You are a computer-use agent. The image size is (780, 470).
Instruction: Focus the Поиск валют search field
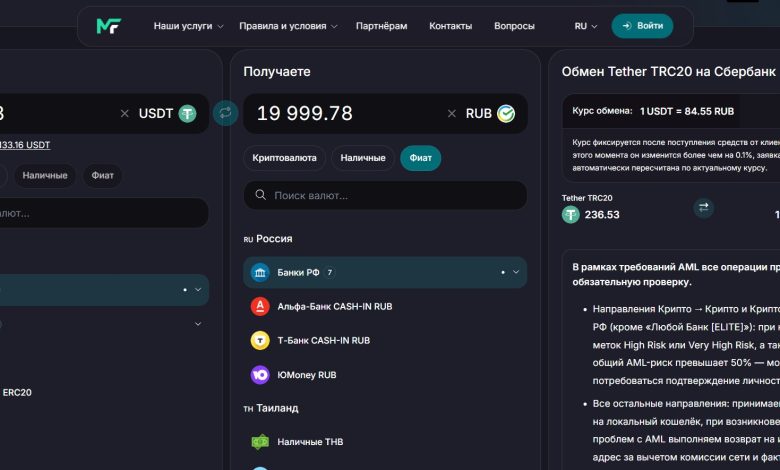click(385, 195)
